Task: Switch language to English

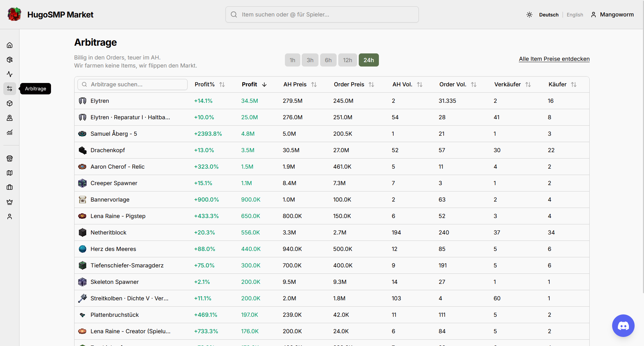Action: tap(575, 15)
